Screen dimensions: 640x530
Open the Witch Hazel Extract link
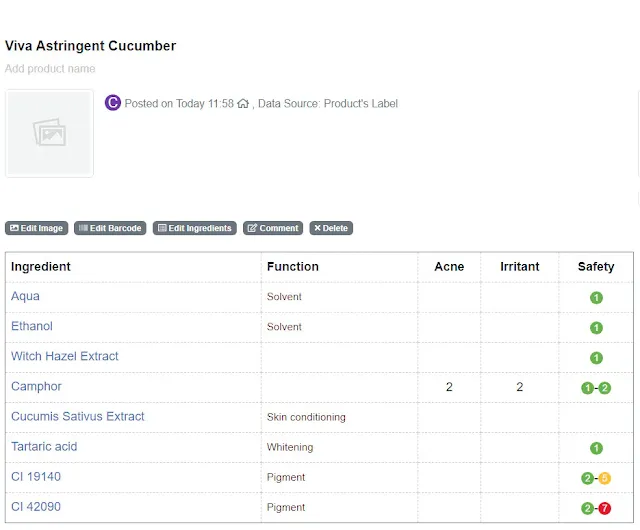pyautogui.click(x=64, y=356)
